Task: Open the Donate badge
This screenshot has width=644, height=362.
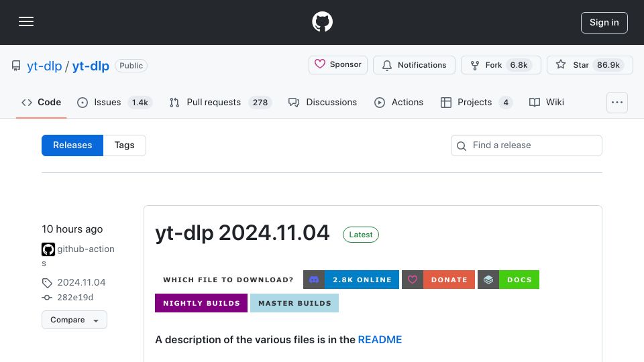Action: [438, 280]
